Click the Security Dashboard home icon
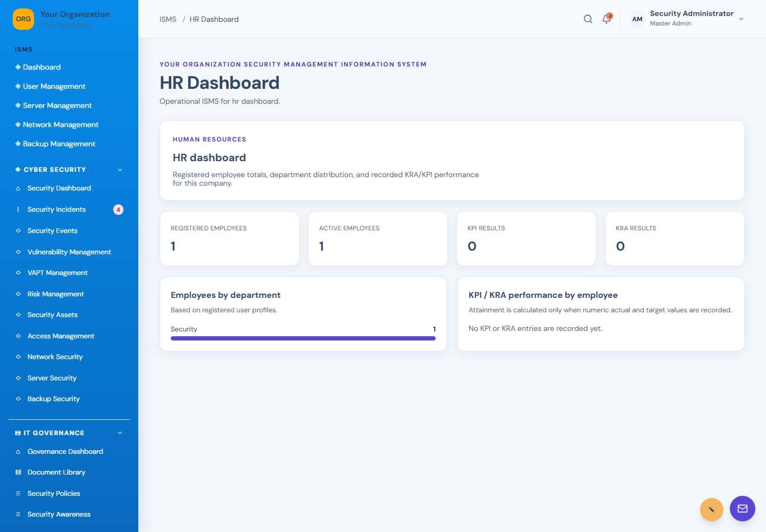The image size is (766, 532). [18, 188]
